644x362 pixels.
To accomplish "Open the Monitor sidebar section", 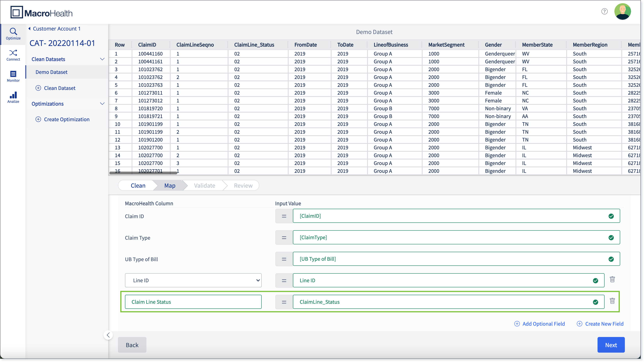I will 13,76.
